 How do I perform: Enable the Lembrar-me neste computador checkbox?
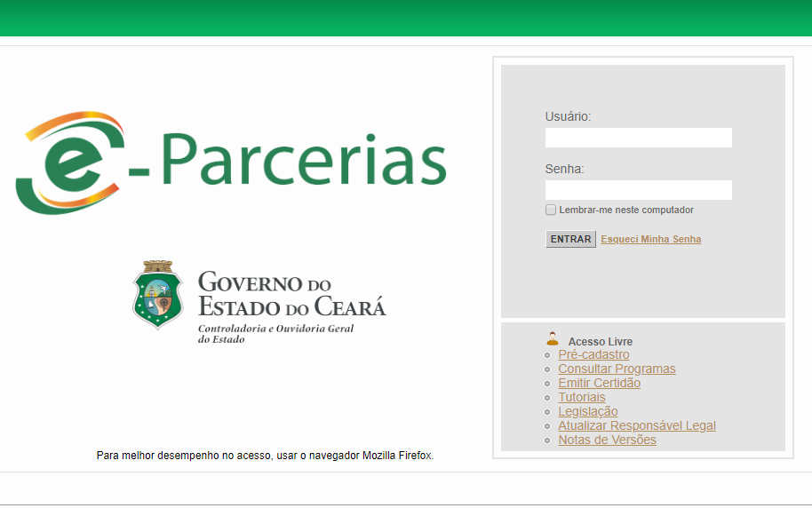pos(551,210)
